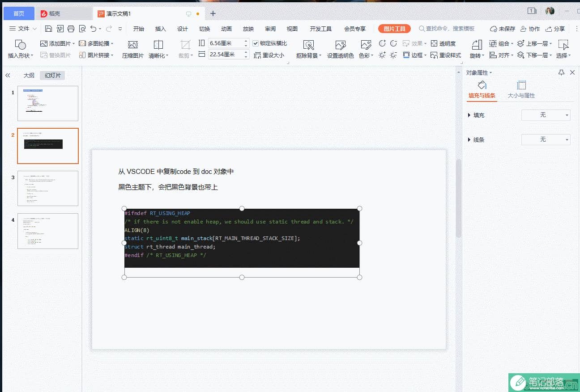Click Set Transparent Color (设置透明色) icon

341,45
